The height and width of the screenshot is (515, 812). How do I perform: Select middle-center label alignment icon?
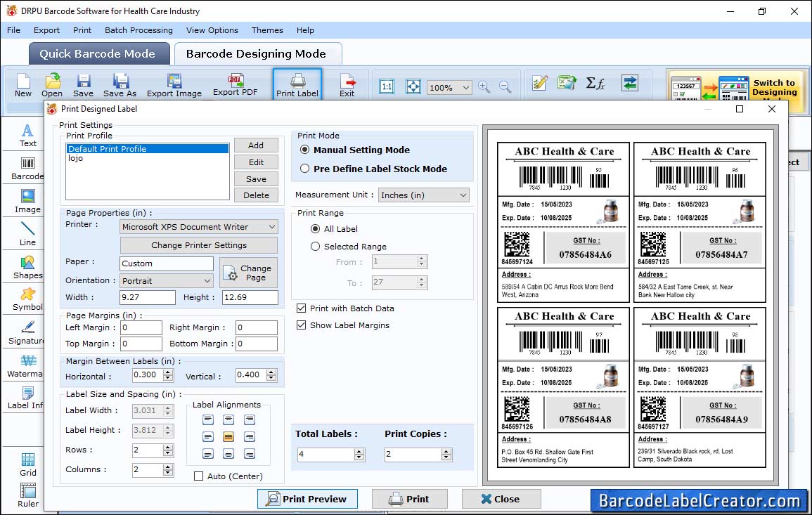coord(228,437)
